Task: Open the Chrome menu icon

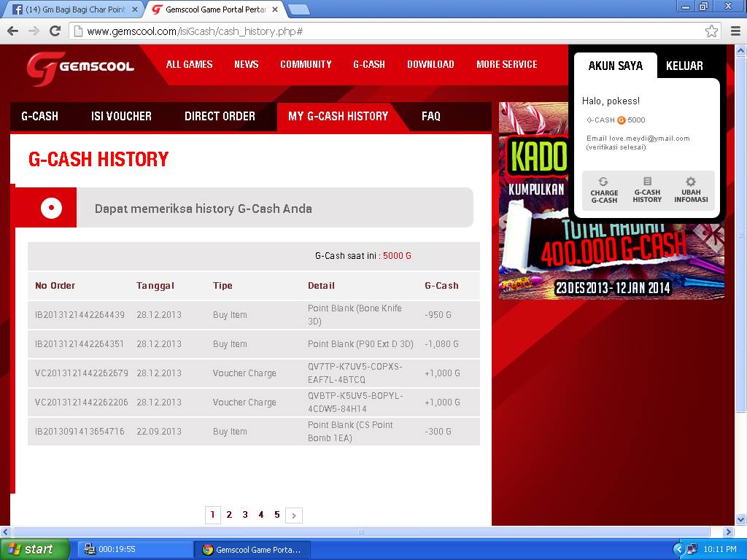Action: pos(735,31)
